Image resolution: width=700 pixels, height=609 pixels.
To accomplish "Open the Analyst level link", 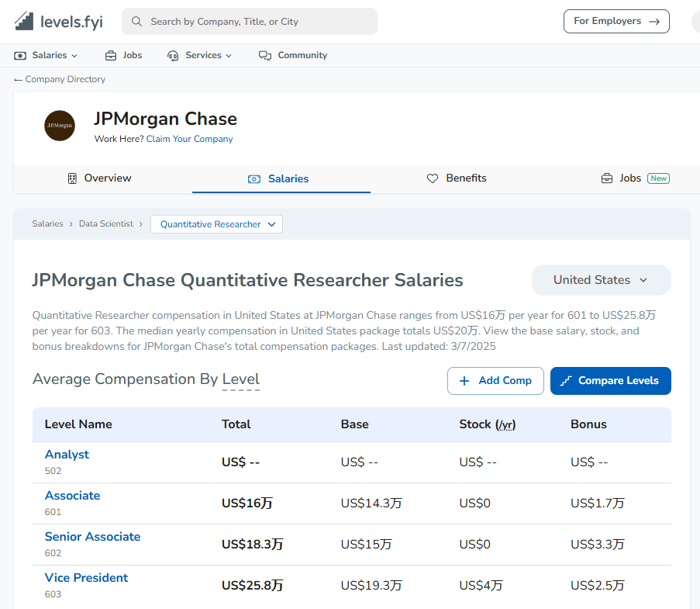I will coord(67,455).
